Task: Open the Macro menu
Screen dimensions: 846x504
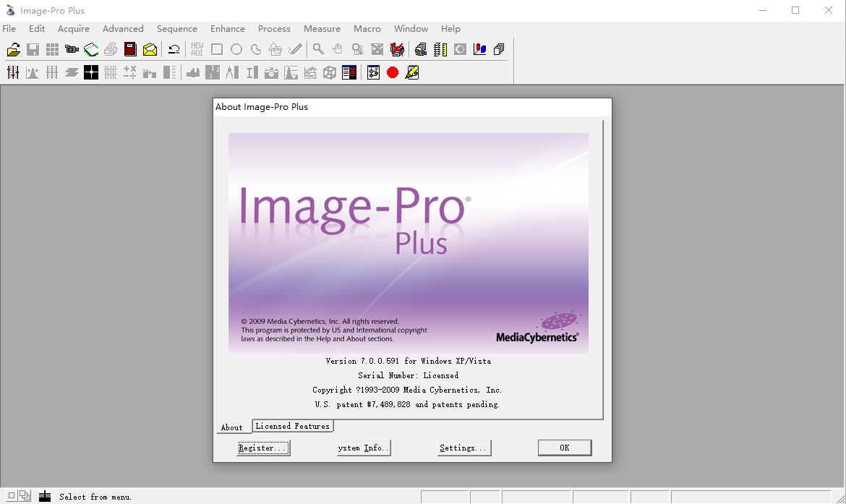Action: (x=367, y=29)
